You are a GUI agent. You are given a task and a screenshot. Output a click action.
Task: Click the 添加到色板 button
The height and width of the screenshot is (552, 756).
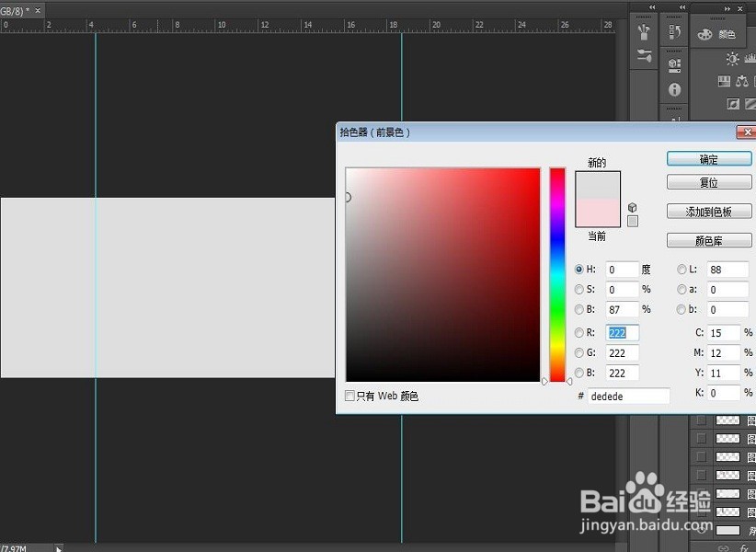point(709,212)
